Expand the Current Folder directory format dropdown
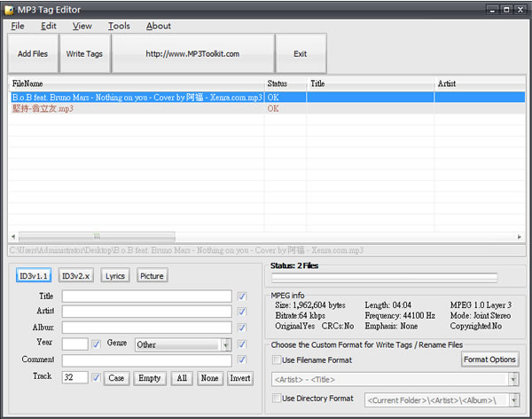This screenshot has width=532, height=419. pos(514,400)
